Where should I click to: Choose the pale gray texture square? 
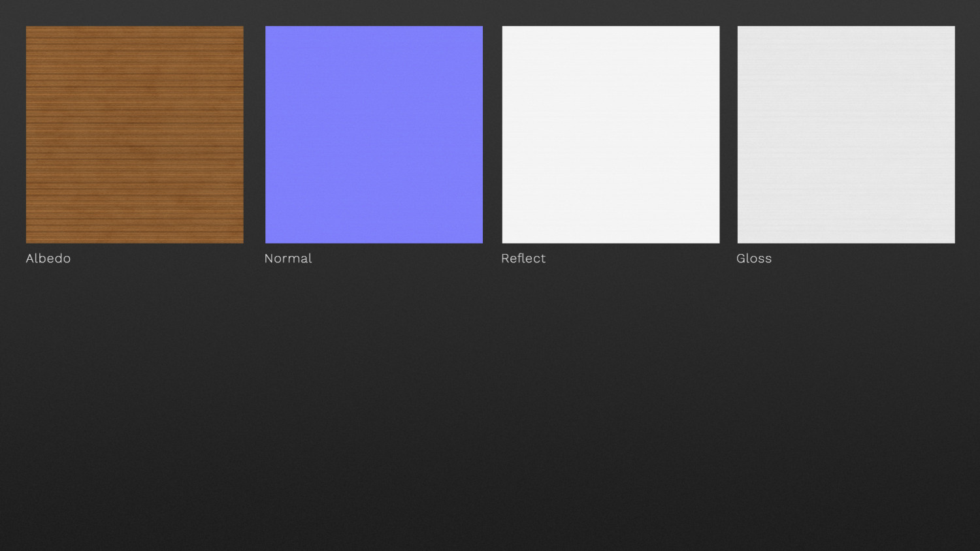pos(846,134)
